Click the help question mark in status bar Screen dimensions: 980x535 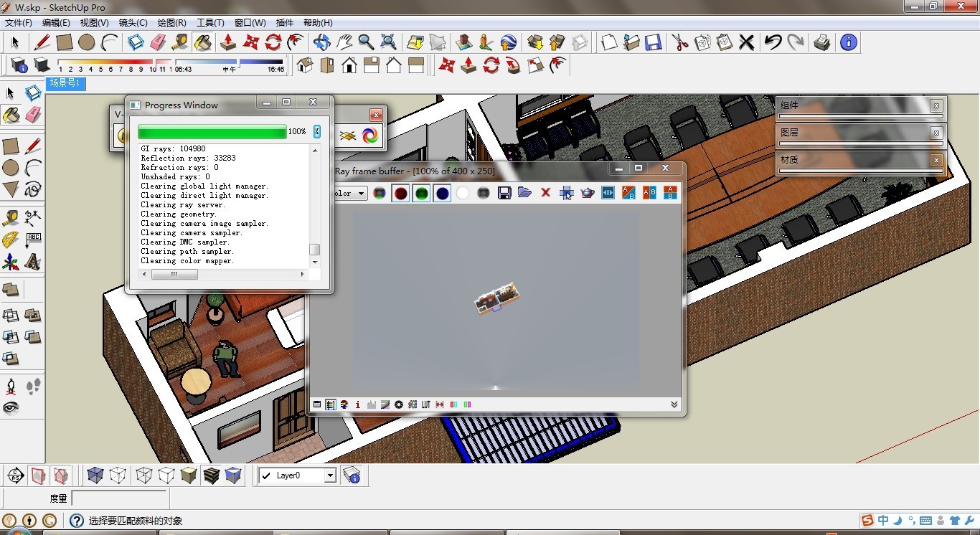77,521
